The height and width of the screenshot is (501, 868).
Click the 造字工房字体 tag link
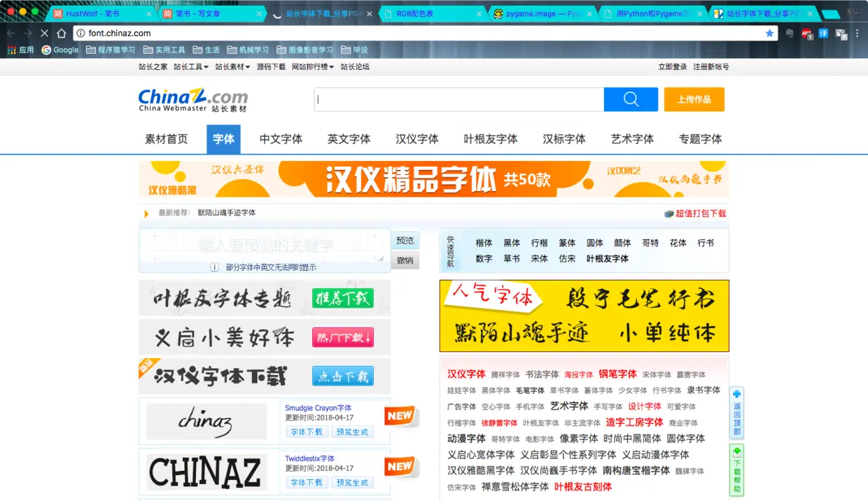pos(634,423)
